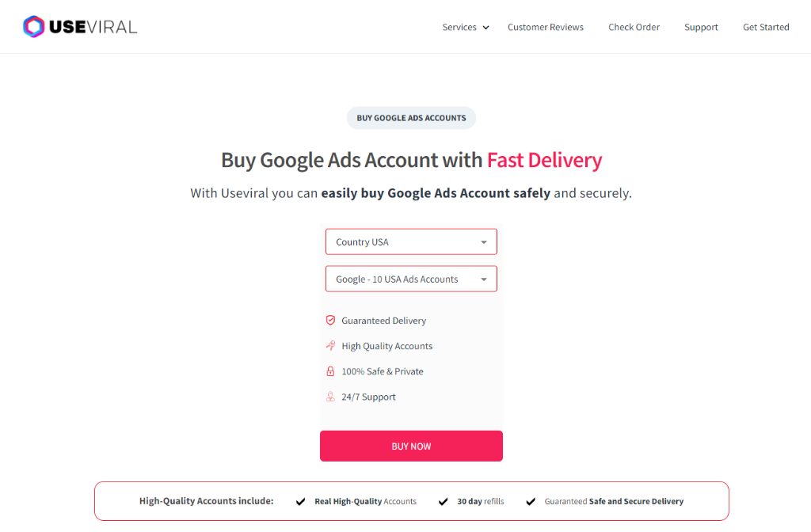Click the 100% Safe & Private lock icon
The image size is (811, 532).
click(x=330, y=371)
